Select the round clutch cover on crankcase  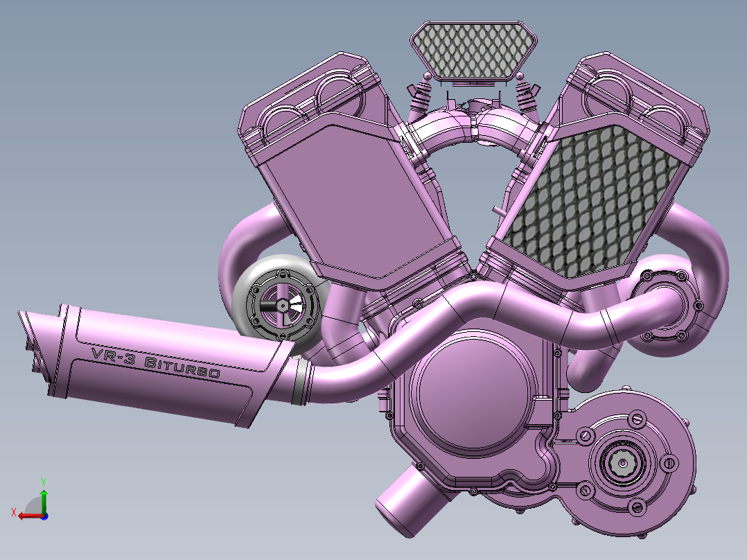pos(473,394)
